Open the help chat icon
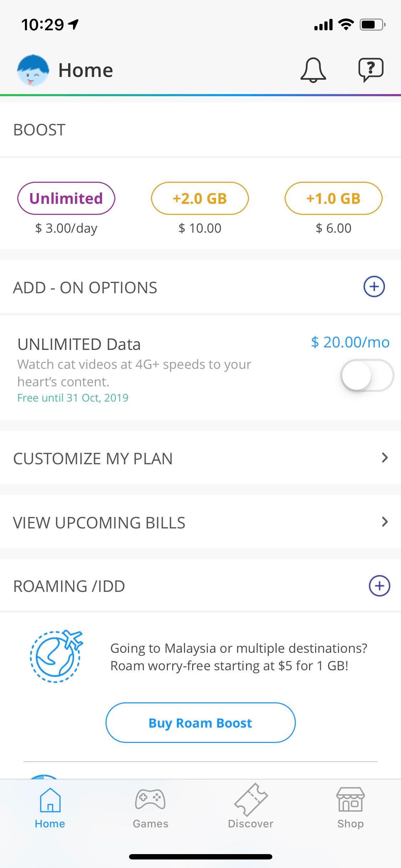This screenshot has height=868, width=401. [x=371, y=69]
